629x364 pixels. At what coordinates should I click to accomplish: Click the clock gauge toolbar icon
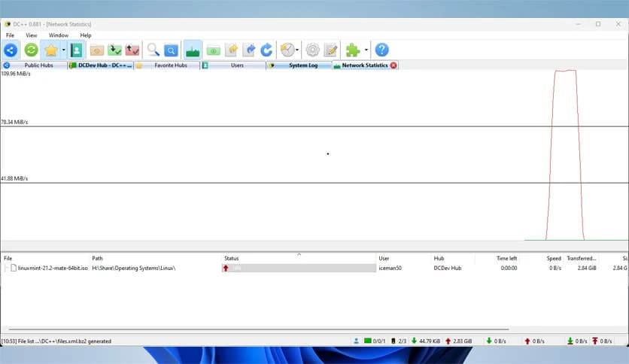[x=287, y=50]
